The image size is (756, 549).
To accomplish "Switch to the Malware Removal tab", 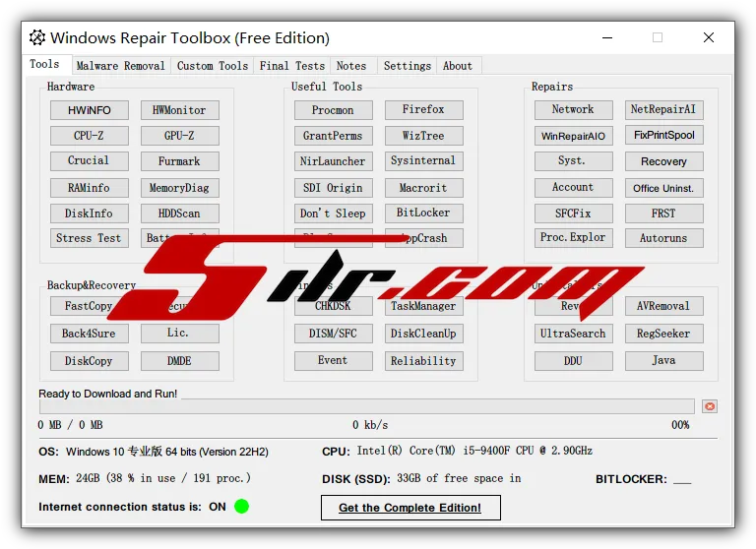I will 120,66.
